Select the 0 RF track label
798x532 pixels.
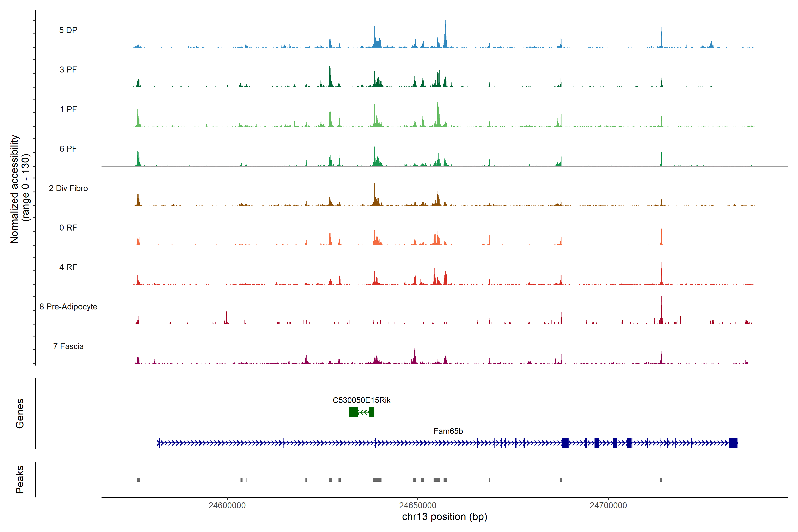pyautogui.click(x=68, y=228)
